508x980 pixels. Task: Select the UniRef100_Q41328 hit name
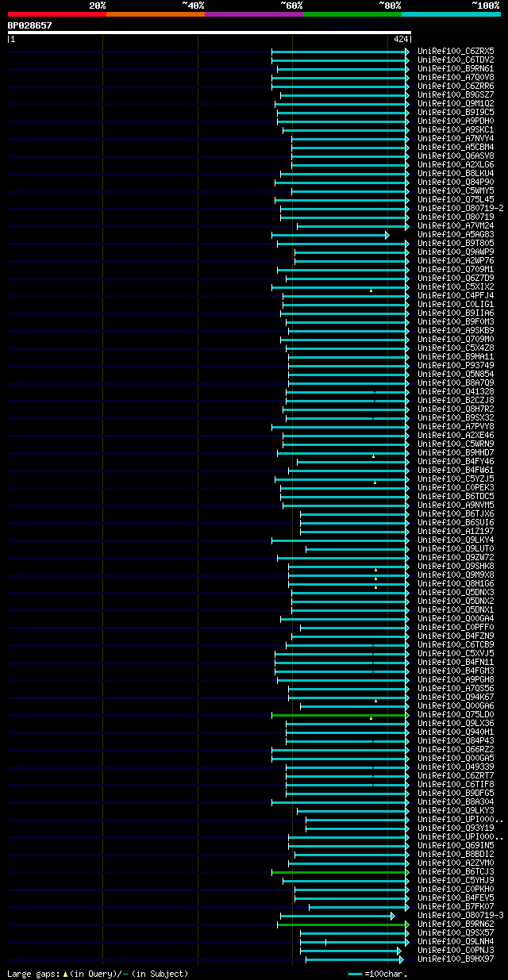(x=456, y=391)
